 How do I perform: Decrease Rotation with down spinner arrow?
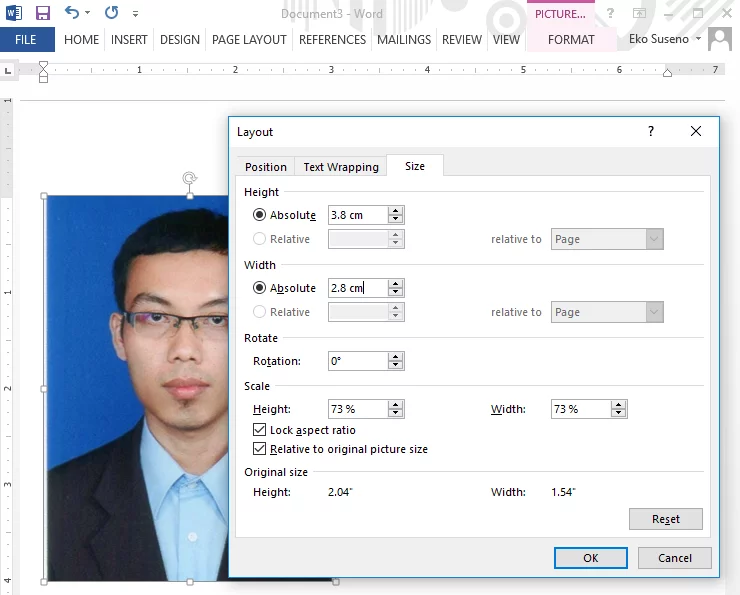click(395, 365)
